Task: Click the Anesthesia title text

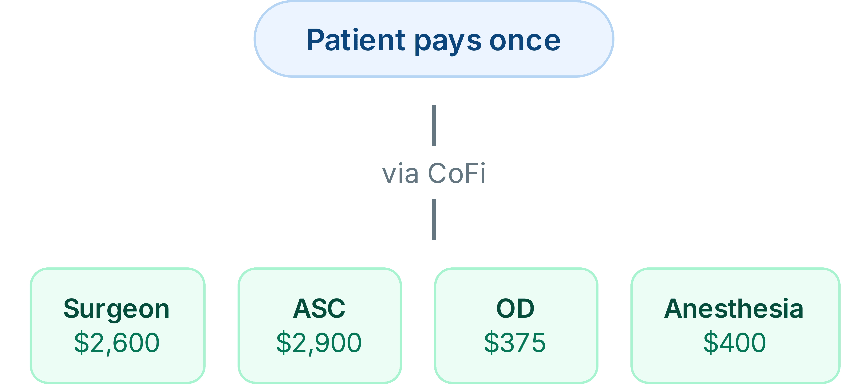Action: coord(734,308)
